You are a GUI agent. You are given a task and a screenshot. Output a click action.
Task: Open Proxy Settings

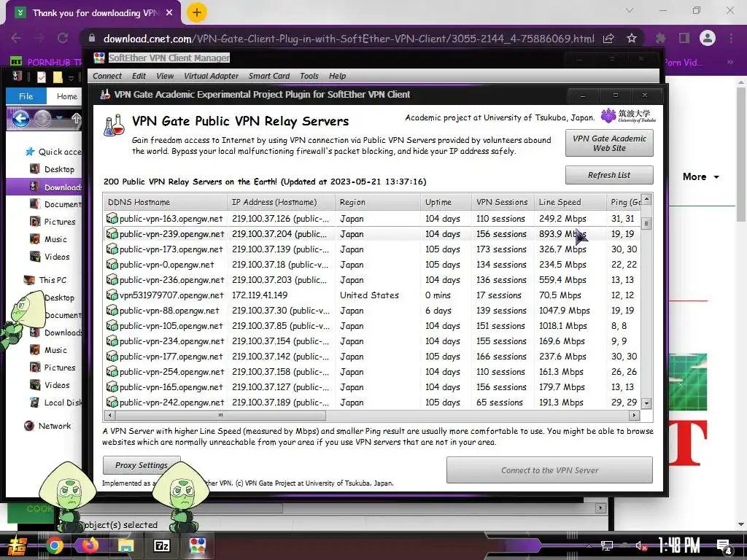[x=142, y=465]
